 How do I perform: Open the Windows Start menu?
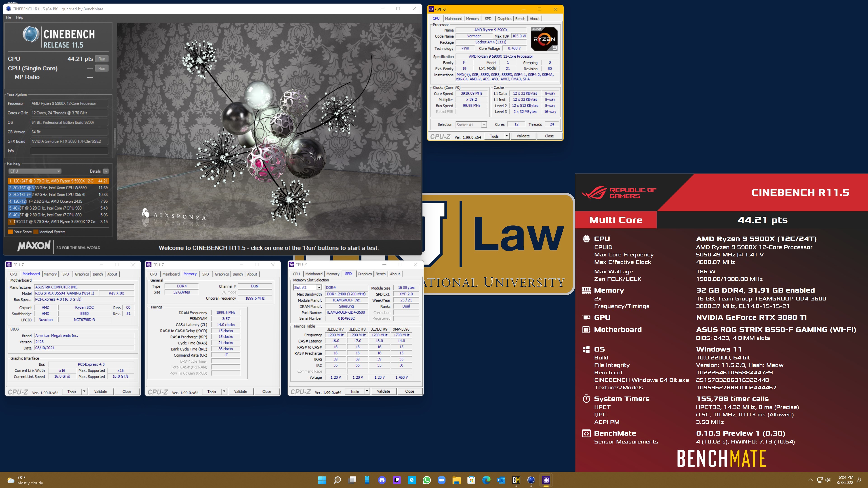(x=322, y=480)
